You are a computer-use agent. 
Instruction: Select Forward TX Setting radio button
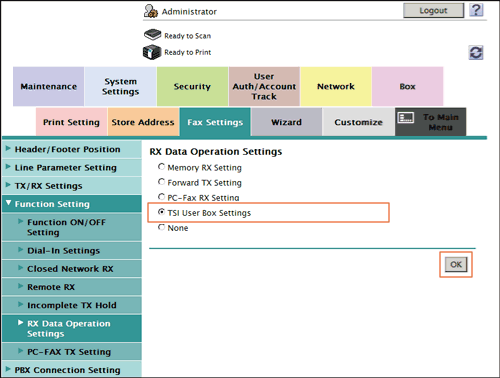161,182
